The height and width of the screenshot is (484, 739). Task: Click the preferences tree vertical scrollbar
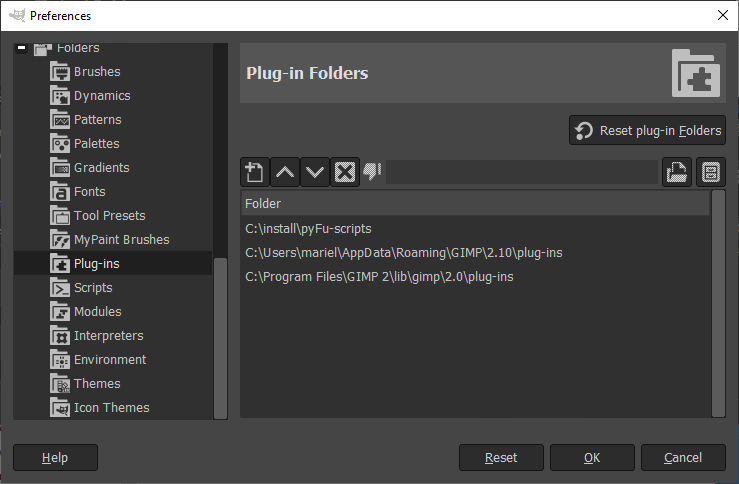(220, 338)
